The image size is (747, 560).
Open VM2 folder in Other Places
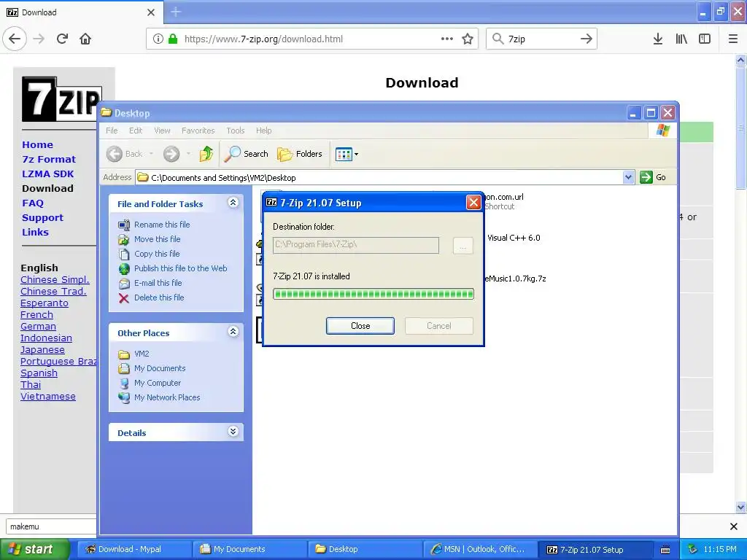coord(142,354)
